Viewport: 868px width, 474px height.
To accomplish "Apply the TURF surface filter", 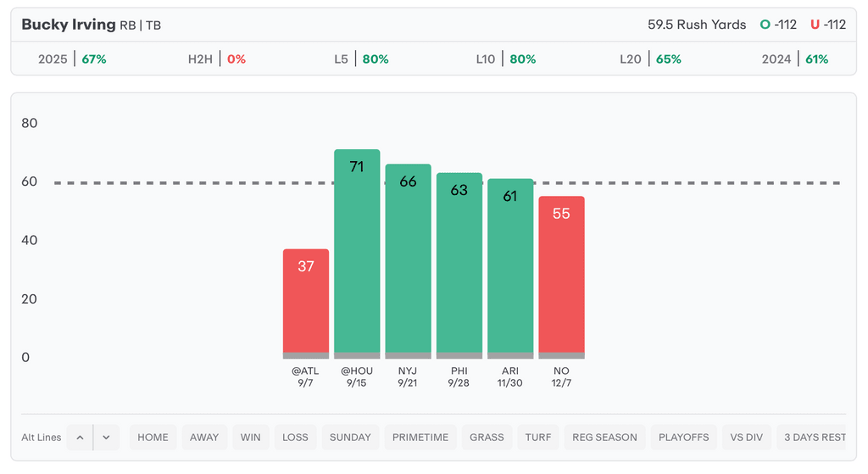I will 537,438.
